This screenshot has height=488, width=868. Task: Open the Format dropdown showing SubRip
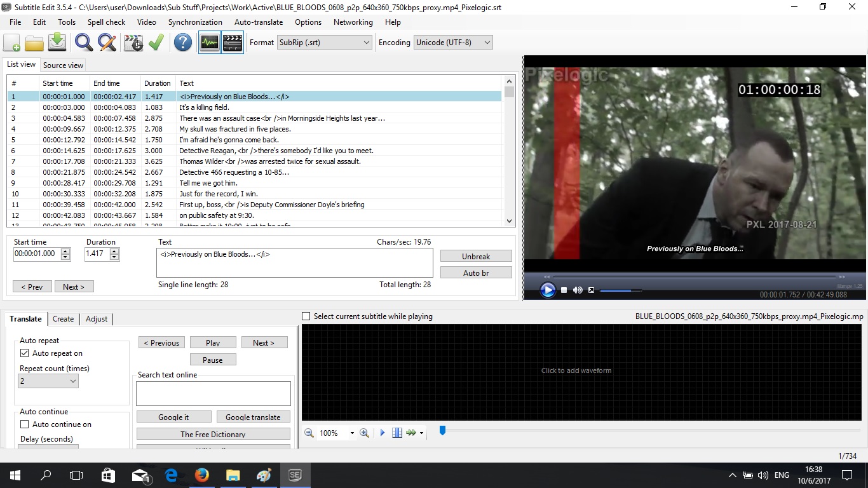pyautogui.click(x=365, y=42)
